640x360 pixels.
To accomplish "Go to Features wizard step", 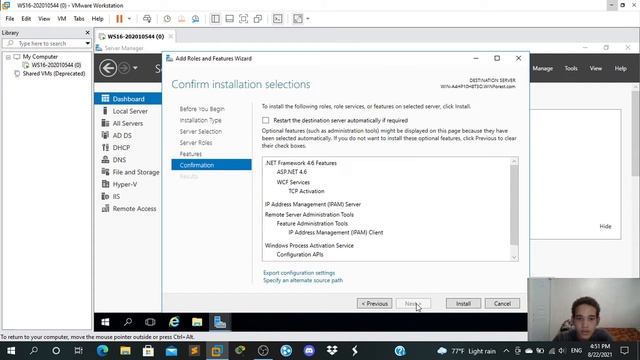I will click(191, 154).
